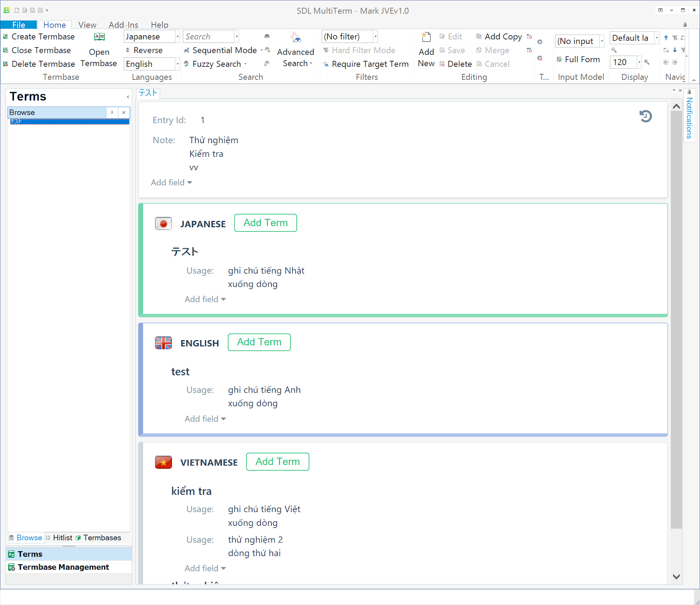700x605 pixels.
Task: Click the Create Termbase icon
Action: [6, 37]
